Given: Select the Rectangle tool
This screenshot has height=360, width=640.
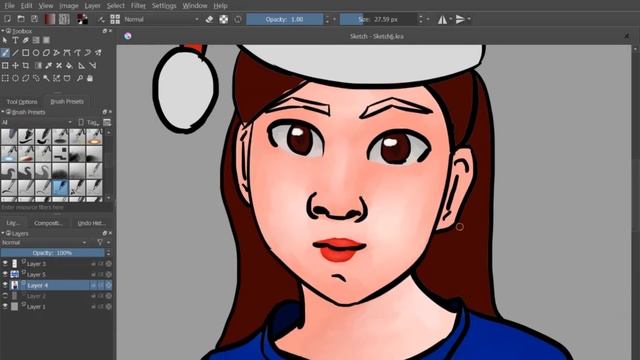Looking at the screenshot, I should pyautogui.click(x=26, y=53).
